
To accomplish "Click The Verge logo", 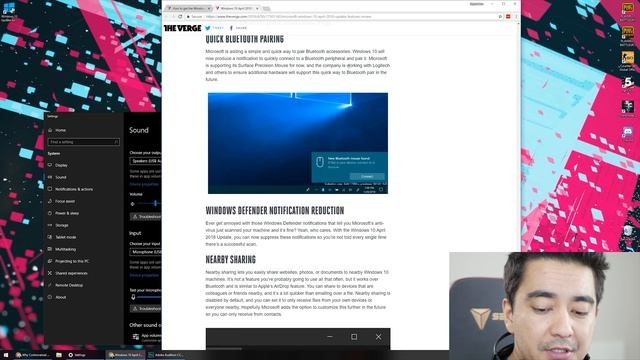I will tap(182, 28).
